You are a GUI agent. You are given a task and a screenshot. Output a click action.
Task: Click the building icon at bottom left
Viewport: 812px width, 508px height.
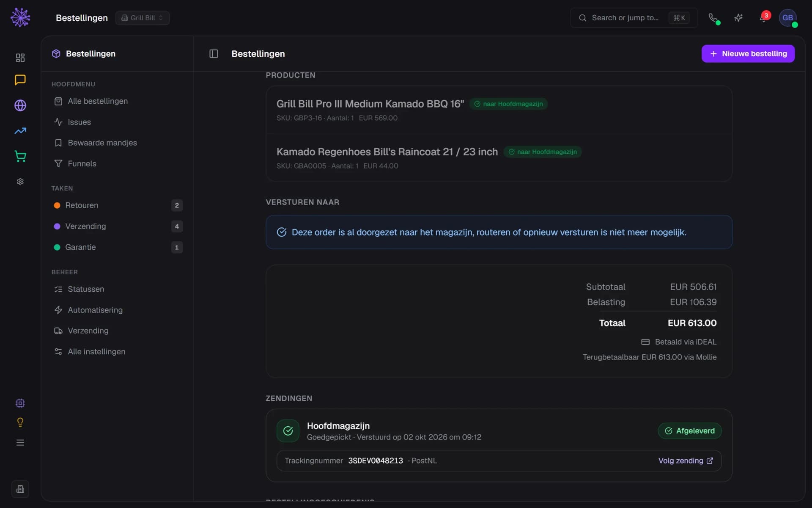click(x=20, y=489)
